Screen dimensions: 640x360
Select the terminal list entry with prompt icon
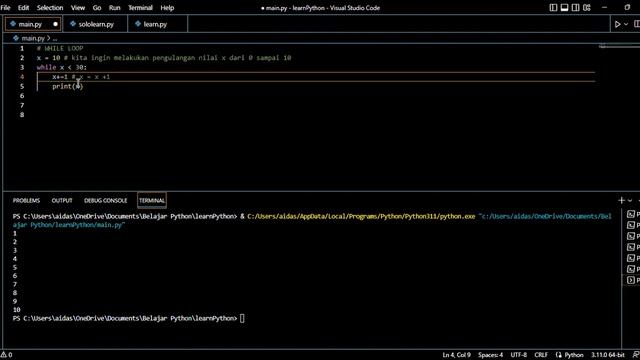pyautogui.click(x=631, y=280)
